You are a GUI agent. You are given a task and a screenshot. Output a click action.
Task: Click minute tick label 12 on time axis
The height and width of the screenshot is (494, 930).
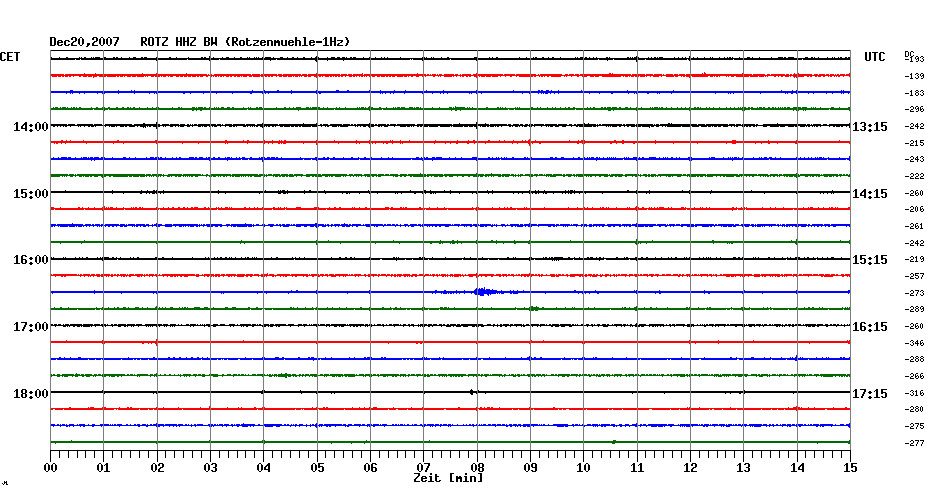[690, 468]
